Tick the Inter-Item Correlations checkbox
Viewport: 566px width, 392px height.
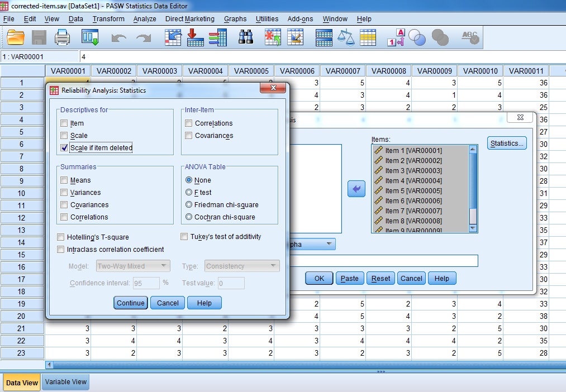189,123
